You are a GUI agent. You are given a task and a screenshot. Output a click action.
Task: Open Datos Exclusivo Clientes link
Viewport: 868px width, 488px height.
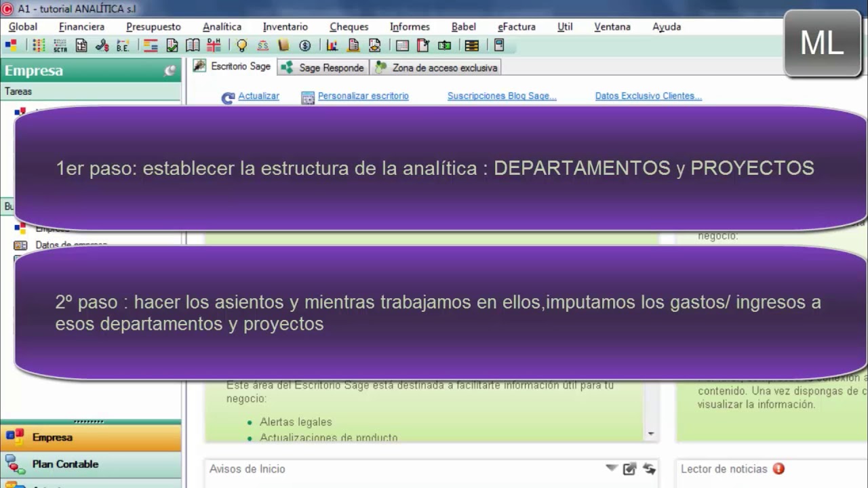[x=648, y=96]
